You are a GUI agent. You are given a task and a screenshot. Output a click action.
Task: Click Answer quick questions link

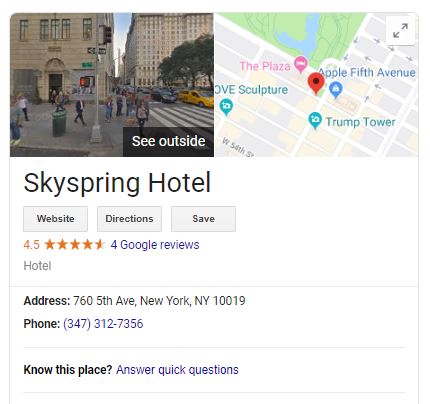click(x=177, y=370)
